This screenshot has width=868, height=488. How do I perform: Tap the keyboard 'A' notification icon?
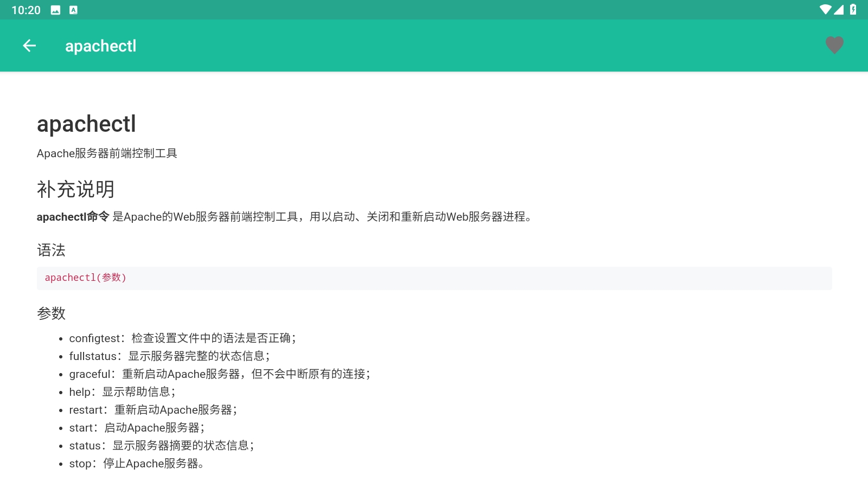(x=73, y=10)
